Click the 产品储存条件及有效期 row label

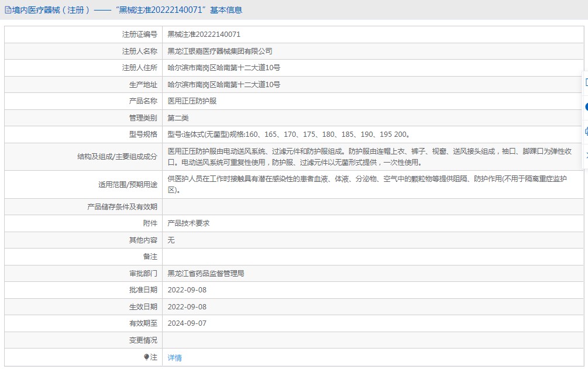(x=122, y=207)
